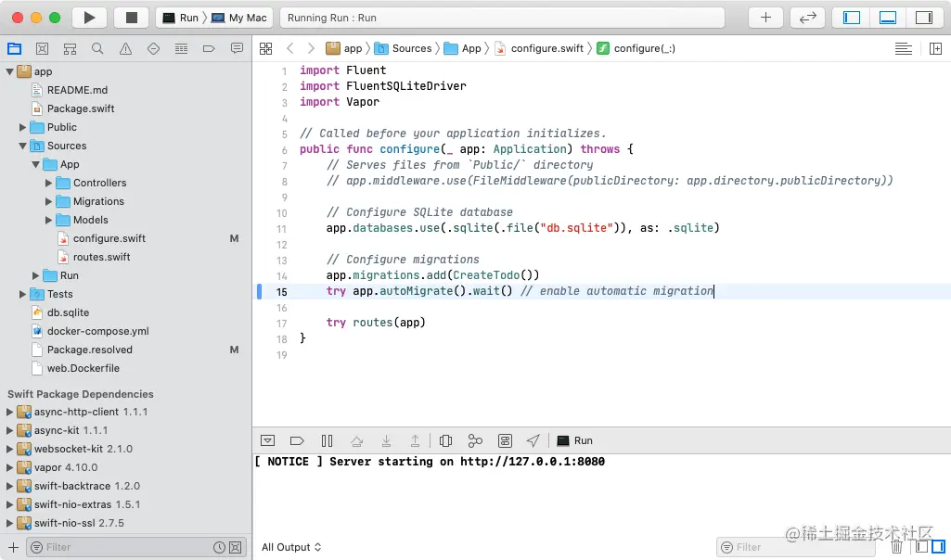Collapse the app project root
The width and height of the screenshot is (951, 560).
pyautogui.click(x=9, y=71)
